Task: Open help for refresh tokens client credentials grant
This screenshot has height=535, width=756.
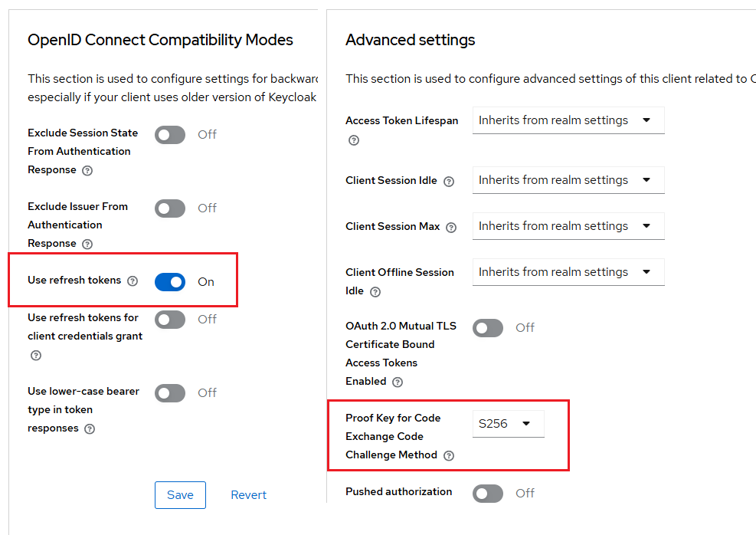Action: click(36, 356)
